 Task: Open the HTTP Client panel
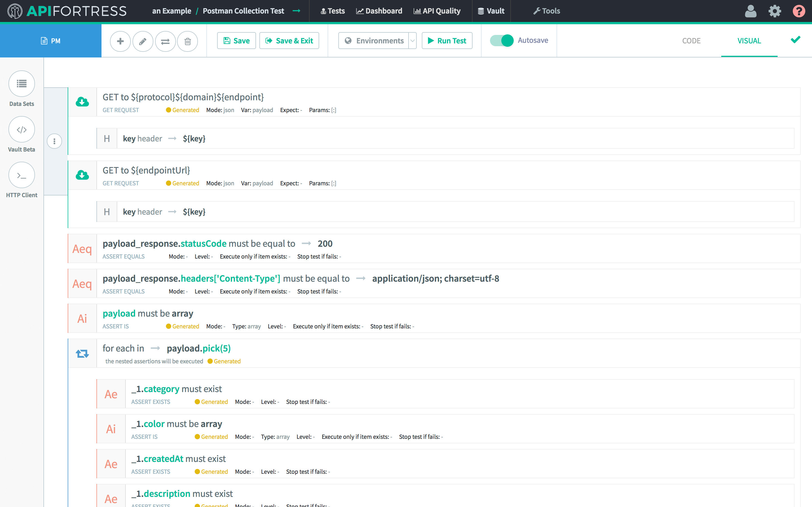coord(21,175)
